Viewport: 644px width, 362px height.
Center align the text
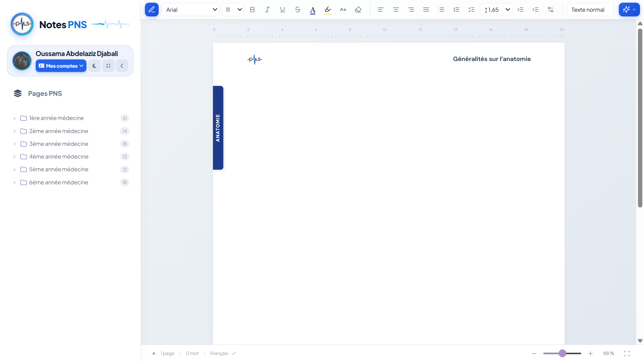point(396,10)
